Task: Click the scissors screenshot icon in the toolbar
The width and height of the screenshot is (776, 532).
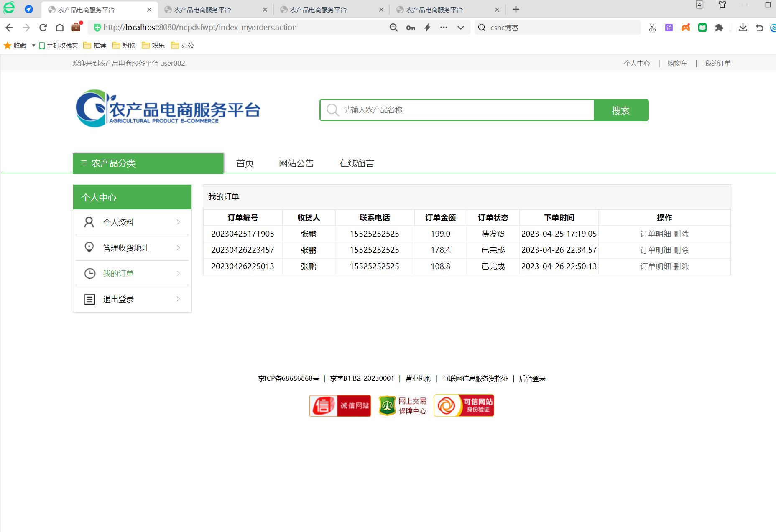Action: click(x=652, y=28)
